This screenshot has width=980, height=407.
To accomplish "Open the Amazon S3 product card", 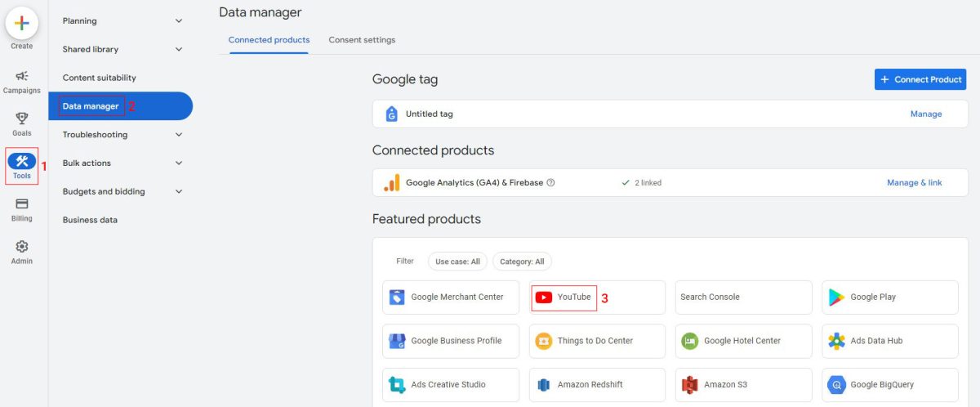I will pos(744,385).
